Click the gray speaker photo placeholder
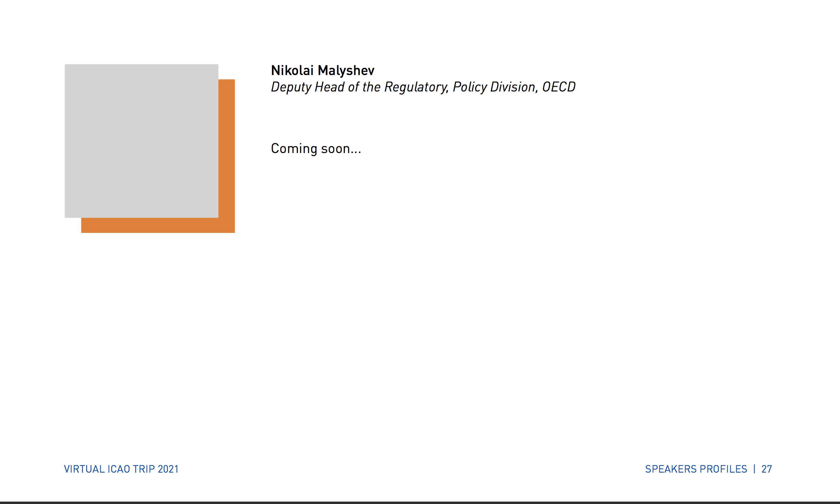Image resolution: width=840 pixels, height=504 pixels. coord(141,141)
